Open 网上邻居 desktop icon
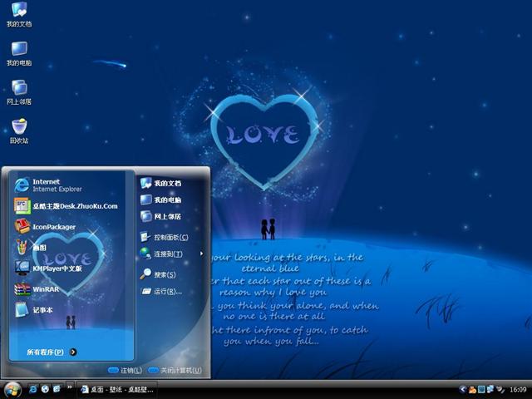This screenshot has width=532, height=399. 19,92
